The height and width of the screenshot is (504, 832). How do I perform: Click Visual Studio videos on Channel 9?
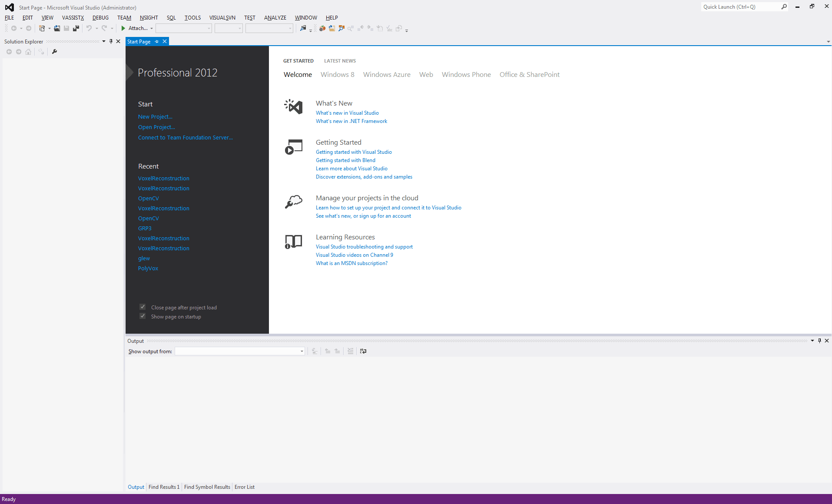click(x=355, y=255)
